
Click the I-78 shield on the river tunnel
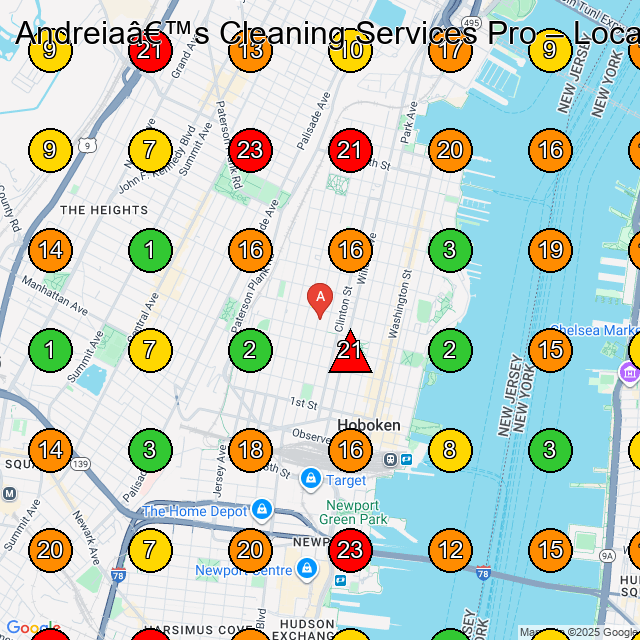[x=483, y=573]
